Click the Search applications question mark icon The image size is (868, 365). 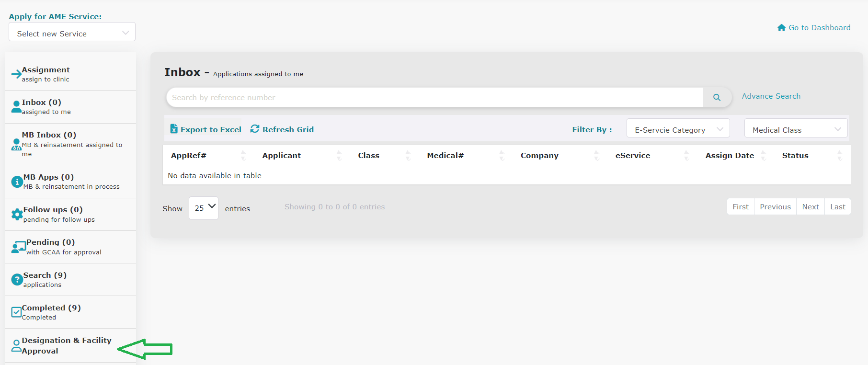tap(17, 279)
